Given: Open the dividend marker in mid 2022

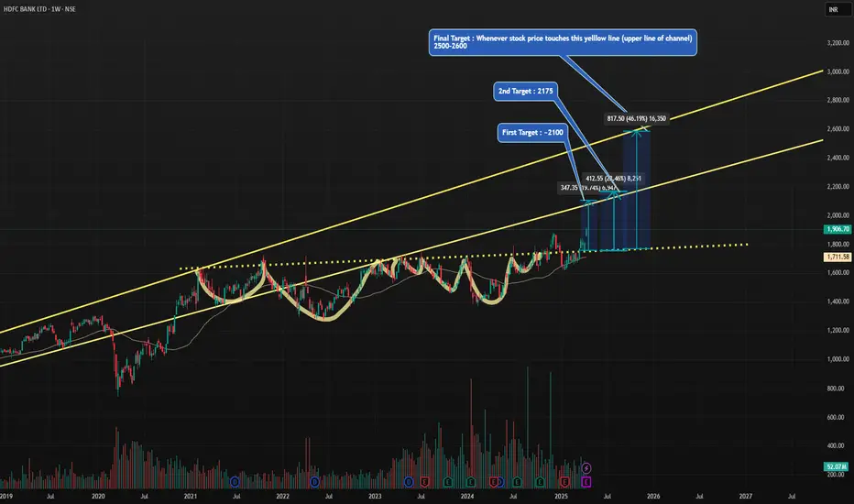Looking at the screenshot, I should click(315, 482).
